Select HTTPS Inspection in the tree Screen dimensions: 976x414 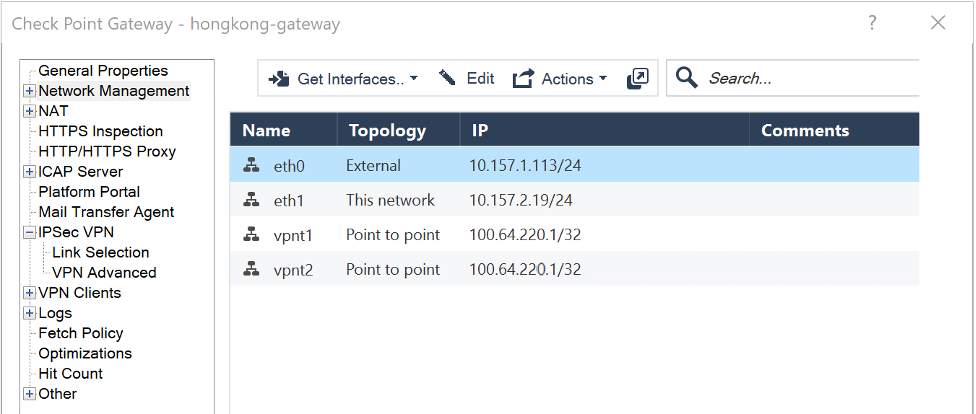pyautogui.click(x=100, y=131)
